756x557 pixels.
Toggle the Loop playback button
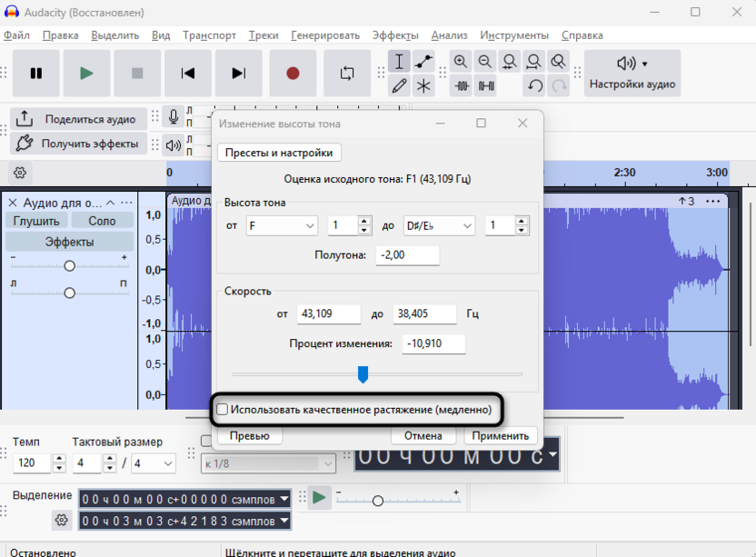(347, 74)
